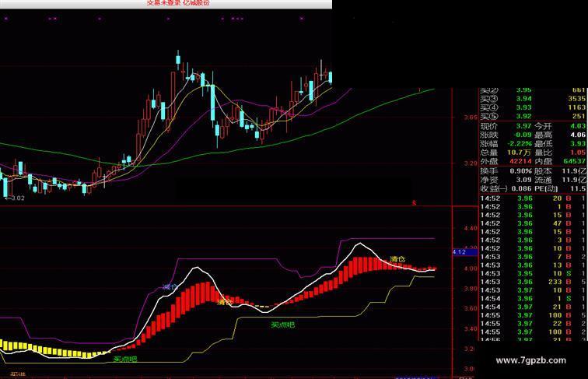Click the 收益(一) value 0.086
The height and width of the screenshot is (379, 588).
click(x=522, y=189)
